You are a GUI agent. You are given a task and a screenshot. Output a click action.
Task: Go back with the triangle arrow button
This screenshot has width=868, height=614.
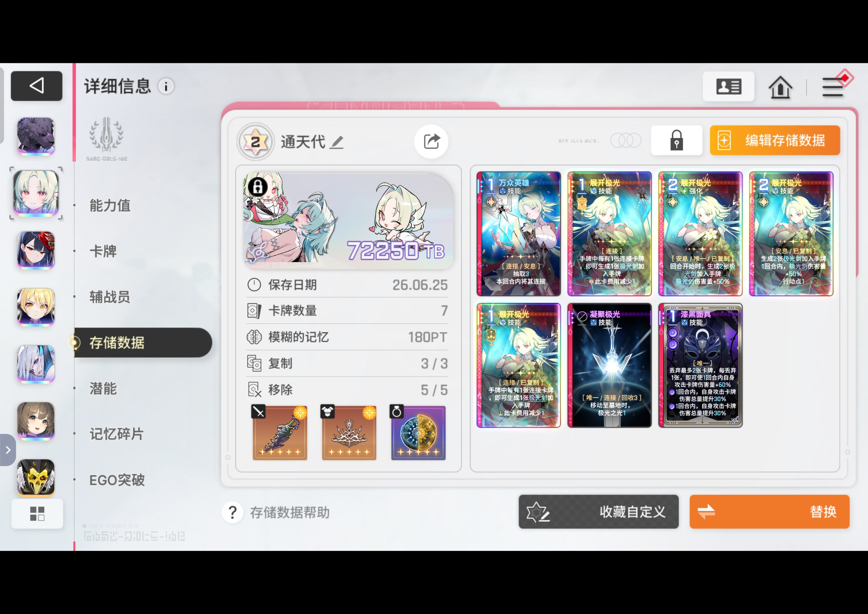(x=36, y=86)
